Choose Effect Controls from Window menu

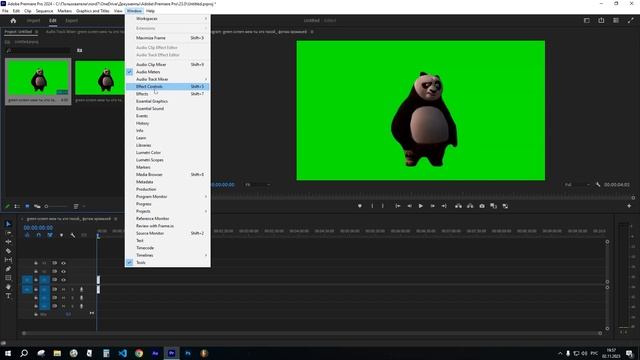pos(168,87)
